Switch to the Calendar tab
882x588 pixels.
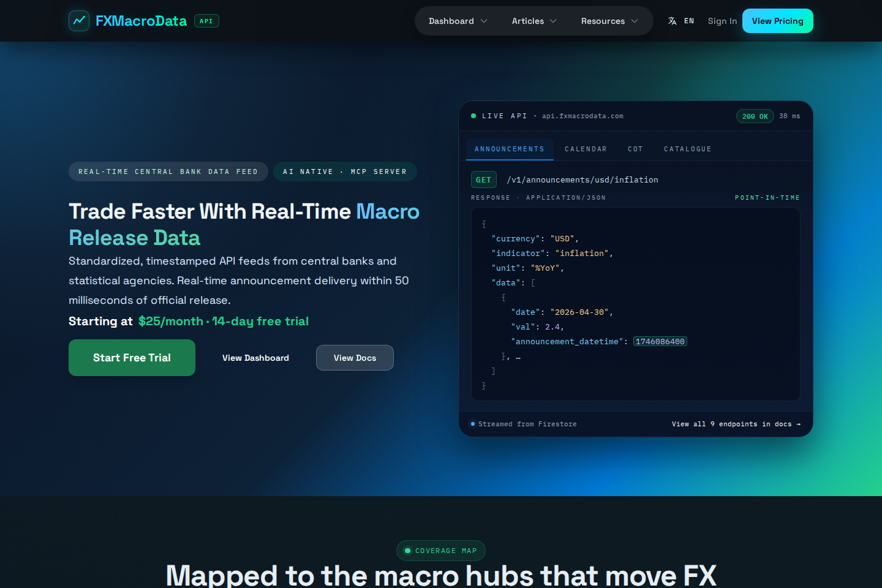pyautogui.click(x=586, y=149)
